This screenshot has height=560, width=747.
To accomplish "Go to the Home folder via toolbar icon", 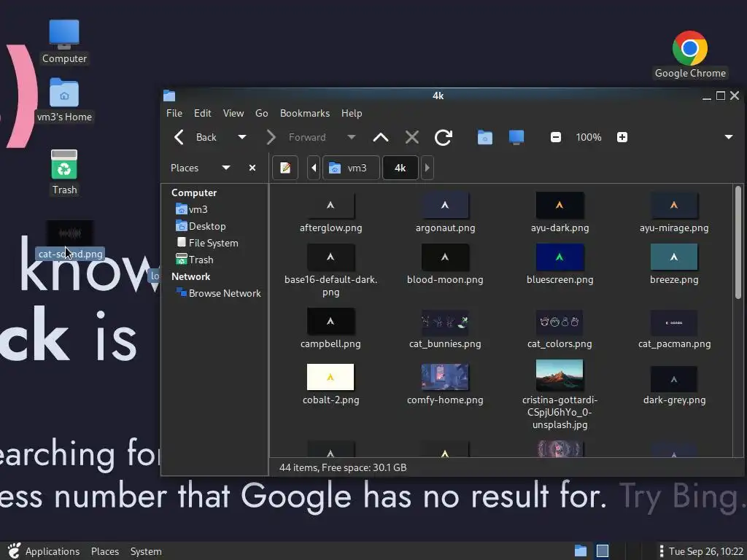I will (485, 137).
